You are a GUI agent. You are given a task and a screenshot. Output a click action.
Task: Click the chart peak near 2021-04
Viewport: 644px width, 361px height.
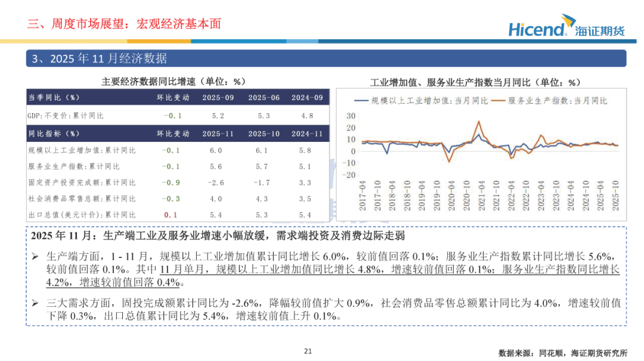478,122
